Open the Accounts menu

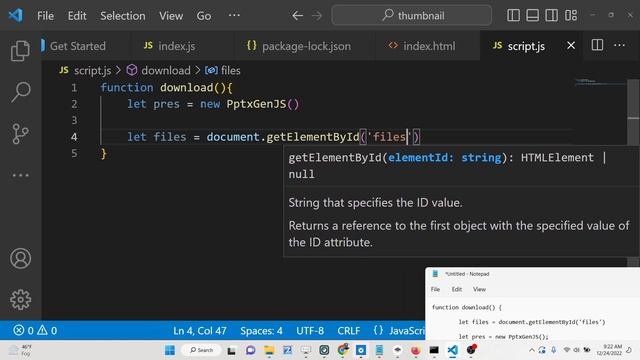[20, 258]
